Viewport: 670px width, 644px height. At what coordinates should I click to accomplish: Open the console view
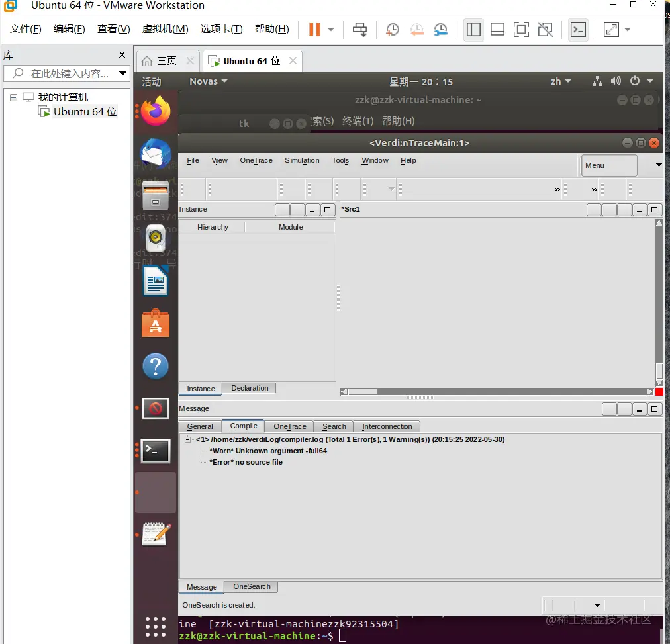(578, 30)
